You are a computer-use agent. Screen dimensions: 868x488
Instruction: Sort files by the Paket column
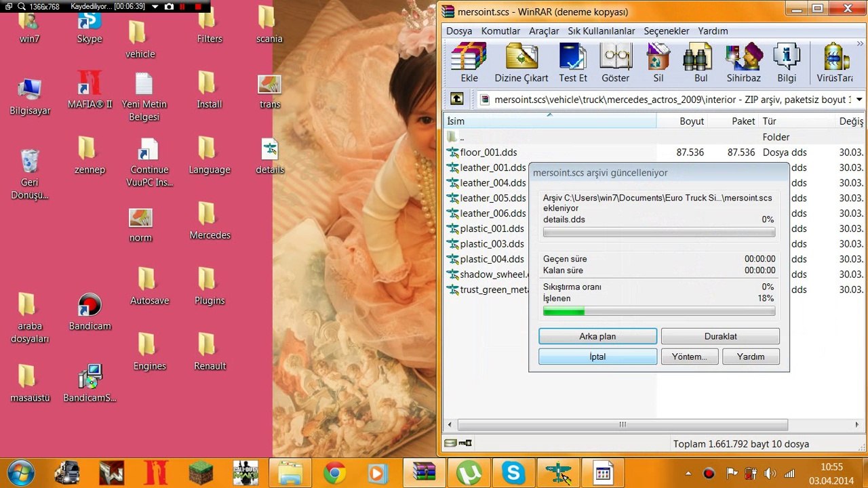[734, 121]
